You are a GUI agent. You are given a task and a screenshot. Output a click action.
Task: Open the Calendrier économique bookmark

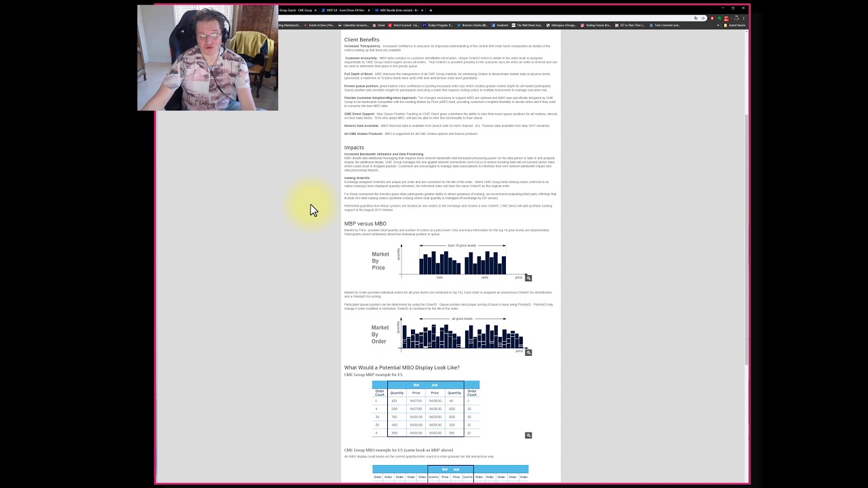coord(353,25)
